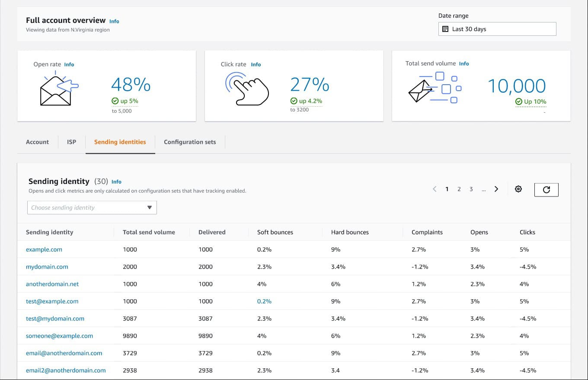The width and height of the screenshot is (588, 380).
Task: Click the Total send volume Up 10% indicator
Action: coord(530,101)
